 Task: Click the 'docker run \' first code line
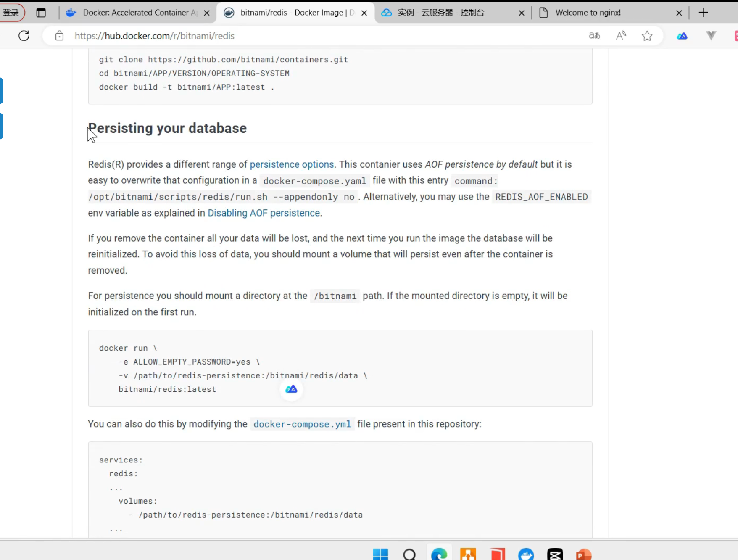click(x=128, y=348)
